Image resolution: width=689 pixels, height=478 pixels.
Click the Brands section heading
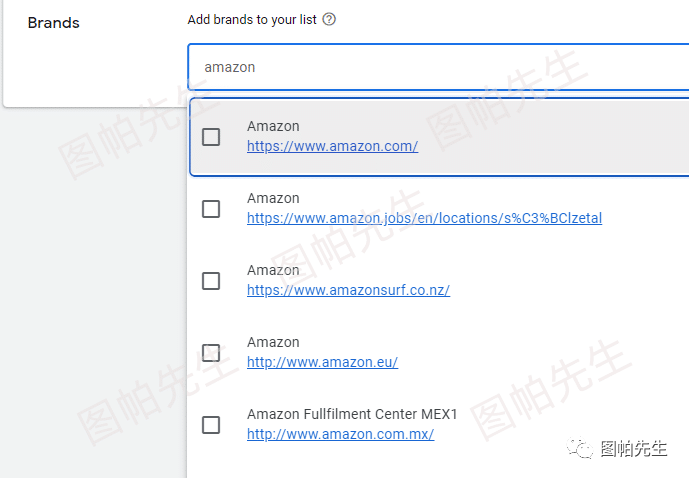point(54,23)
